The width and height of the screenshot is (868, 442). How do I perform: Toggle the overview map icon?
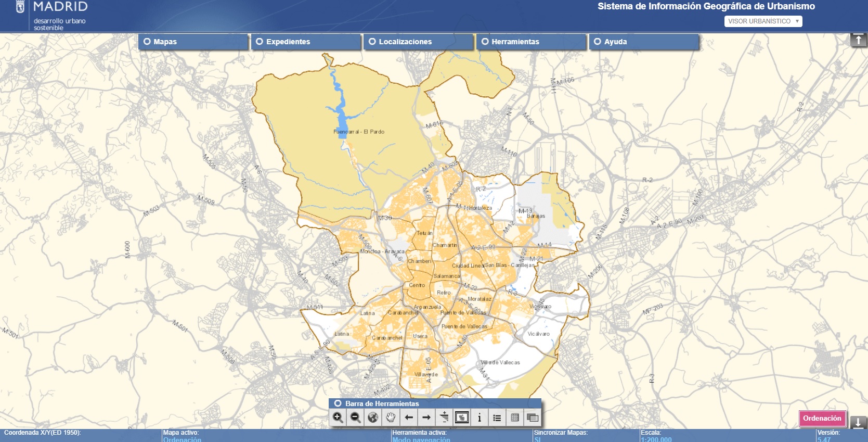click(462, 418)
